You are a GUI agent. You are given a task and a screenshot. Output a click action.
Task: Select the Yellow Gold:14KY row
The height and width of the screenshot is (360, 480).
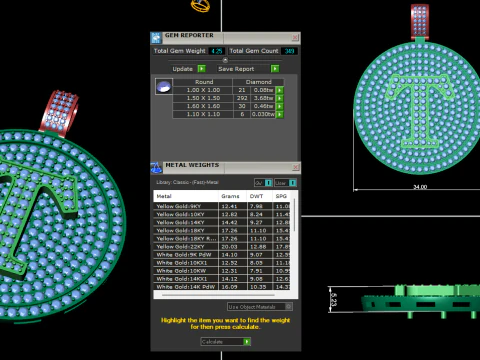222,222
